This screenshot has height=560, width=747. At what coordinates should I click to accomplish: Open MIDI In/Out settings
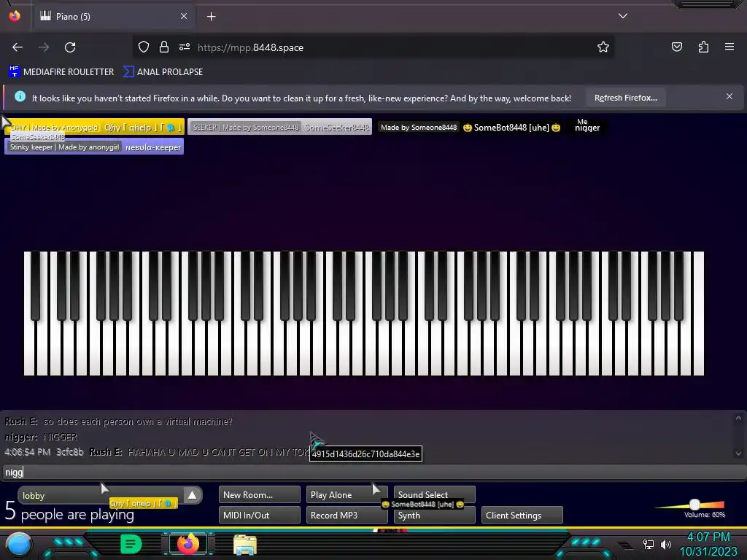(x=260, y=516)
